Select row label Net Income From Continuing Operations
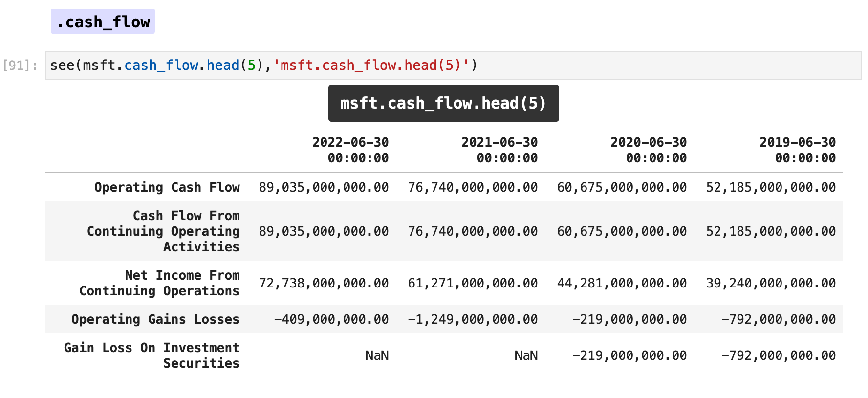This screenshot has height=398, width=868. point(159,283)
